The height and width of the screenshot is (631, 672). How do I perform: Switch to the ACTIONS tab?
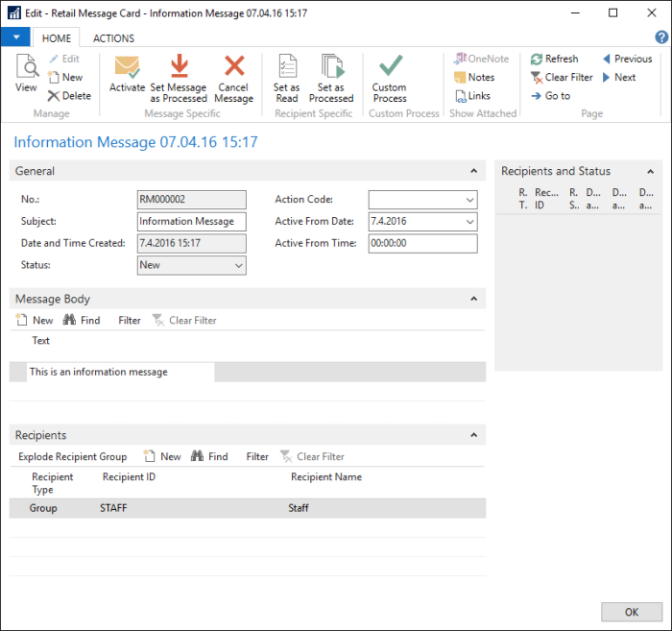coord(113,38)
